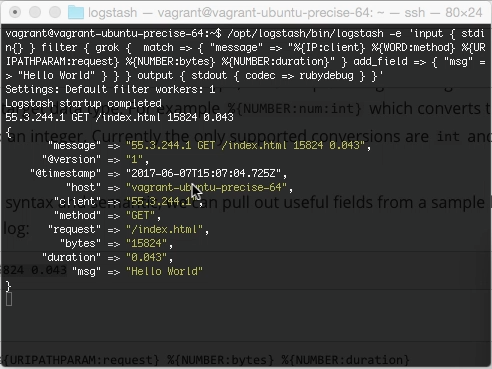Click the terminal window title text 'logstash'

point(112,13)
